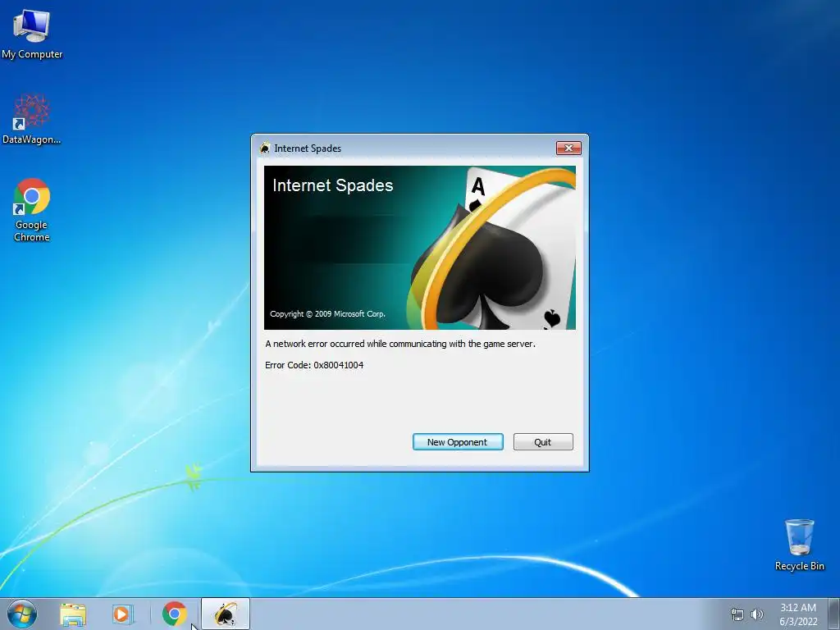840x630 pixels.
Task: Close the Internet Spades dialog
Action: coord(568,148)
